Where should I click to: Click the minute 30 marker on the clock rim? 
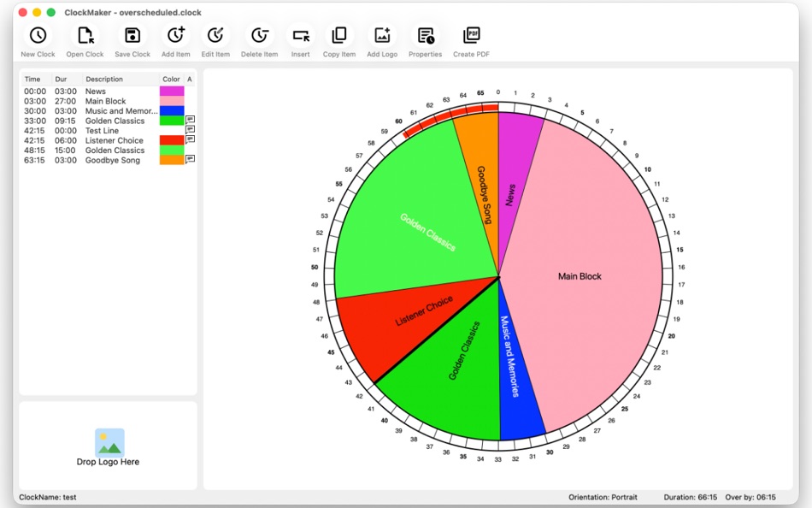[x=550, y=452]
